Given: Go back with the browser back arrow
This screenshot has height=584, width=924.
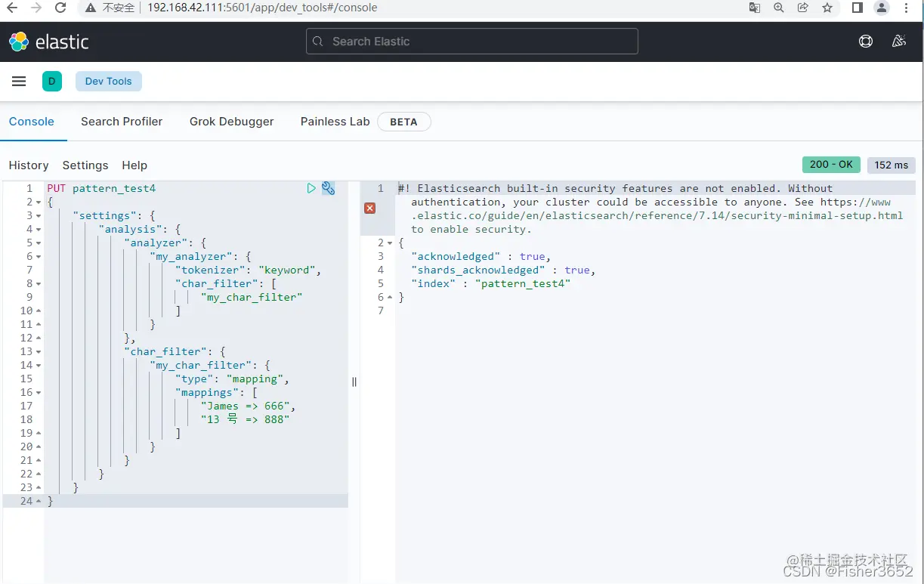Looking at the screenshot, I should coord(11,8).
